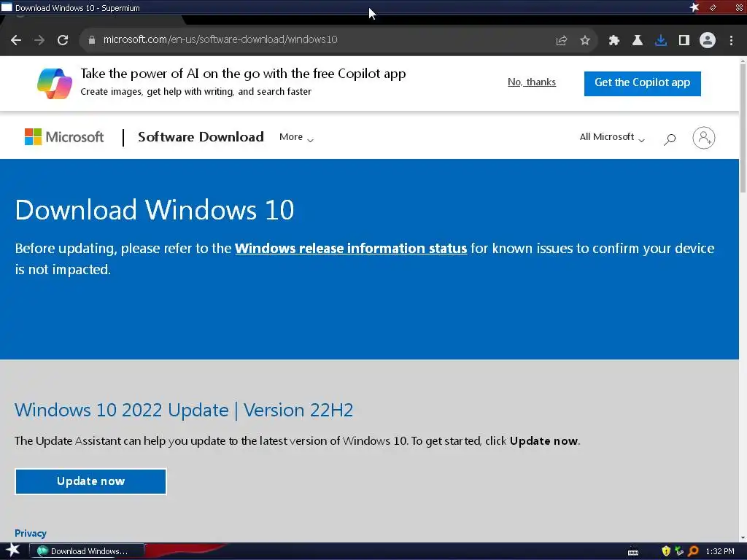Sign in via the account person icon
747x560 pixels.
tap(704, 138)
